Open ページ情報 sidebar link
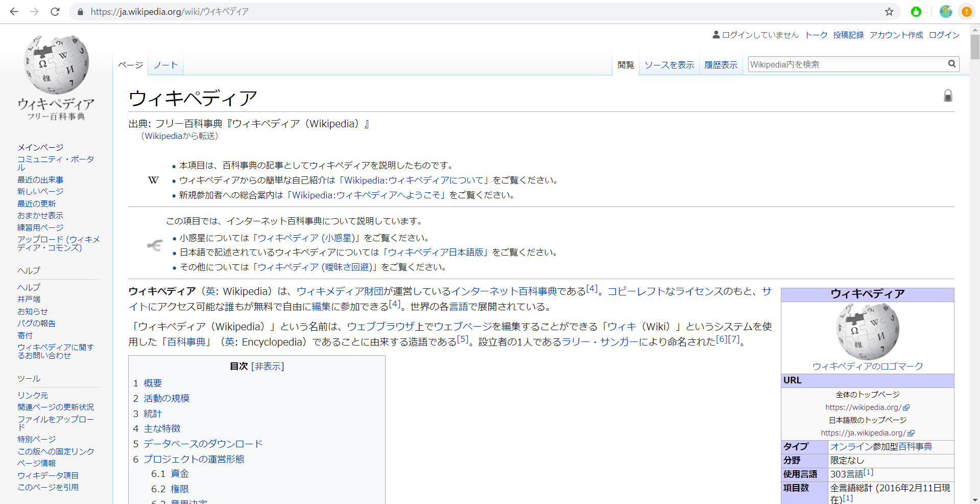 click(x=36, y=463)
